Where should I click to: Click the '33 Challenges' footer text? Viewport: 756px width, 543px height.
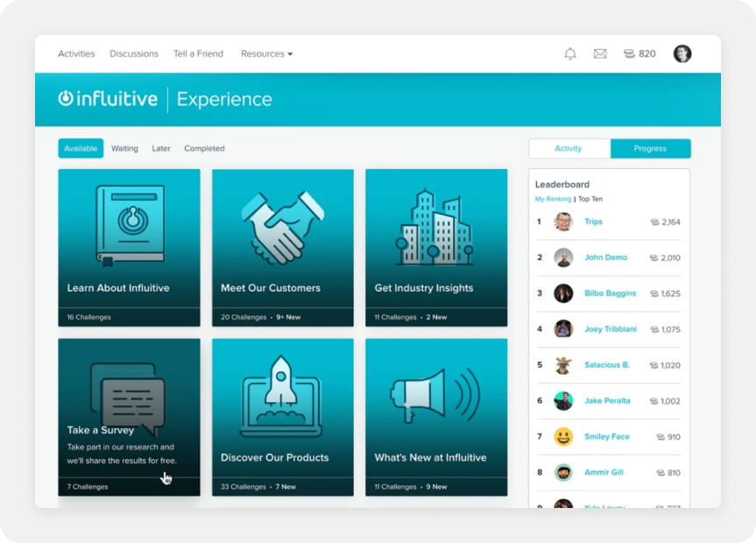coord(243,487)
